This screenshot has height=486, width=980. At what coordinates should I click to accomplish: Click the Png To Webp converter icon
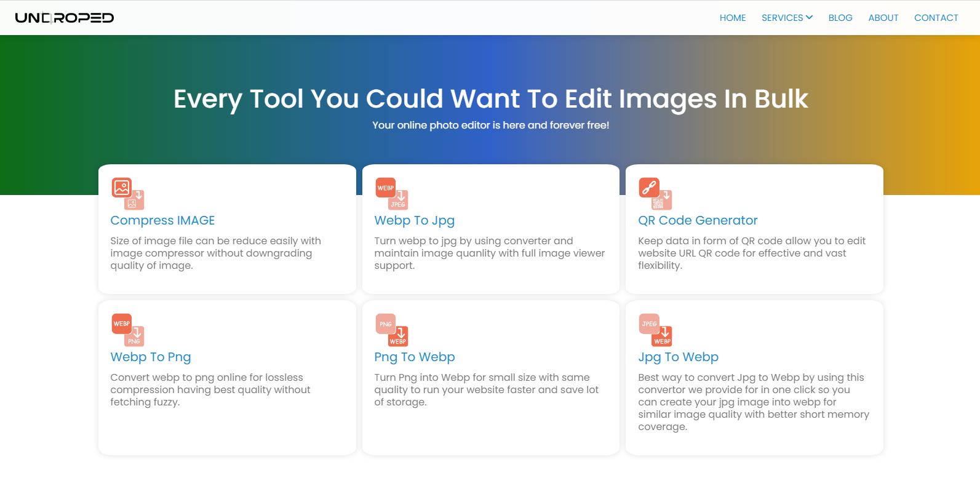pos(391,330)
